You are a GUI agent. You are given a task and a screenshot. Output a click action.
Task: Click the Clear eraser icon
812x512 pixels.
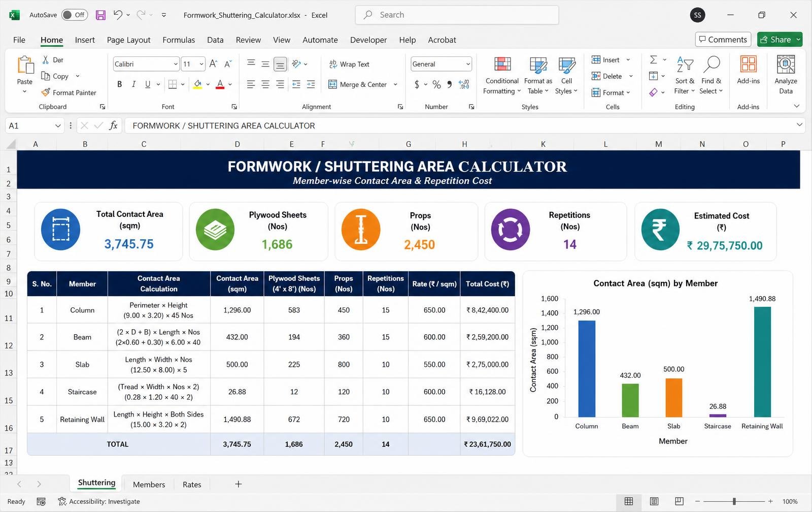coord(654,92)
